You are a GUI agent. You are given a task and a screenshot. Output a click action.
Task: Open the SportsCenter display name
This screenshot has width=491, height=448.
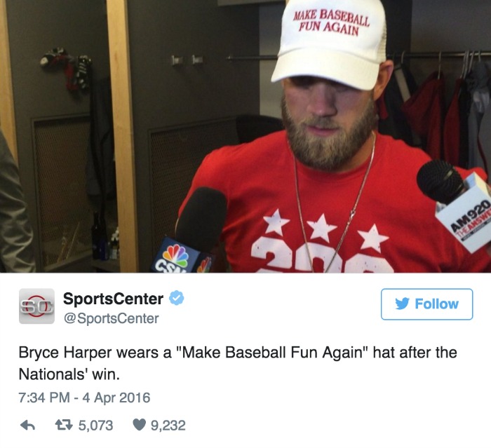[113, 299]
